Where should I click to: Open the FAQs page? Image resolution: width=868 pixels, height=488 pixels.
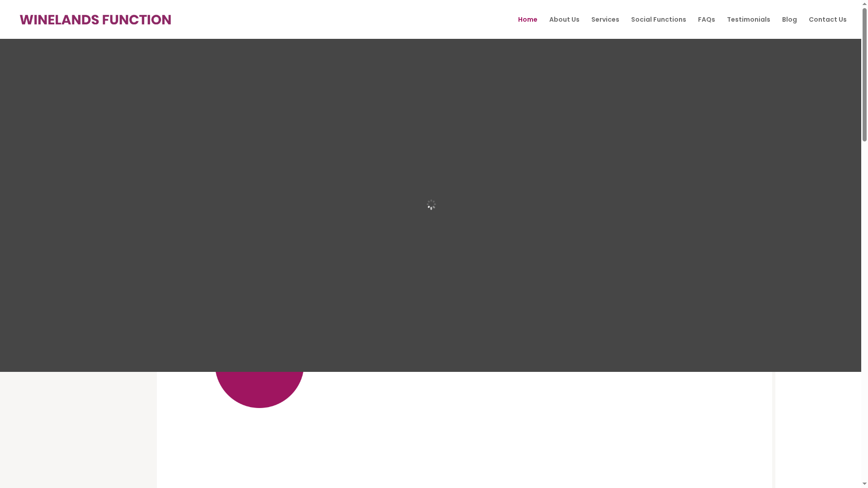[x=706, y=19]
